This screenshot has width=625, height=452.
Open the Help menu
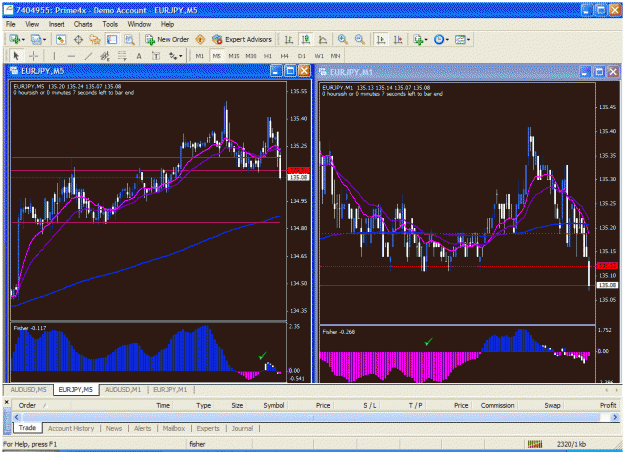(x=167, y=24)
